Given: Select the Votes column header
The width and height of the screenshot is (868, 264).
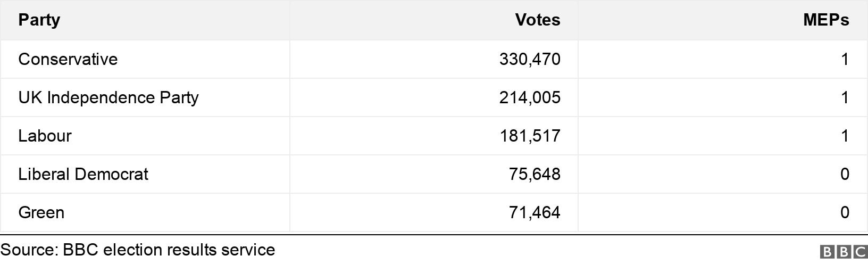Looking at the screenshot, I should click(538, 20).
